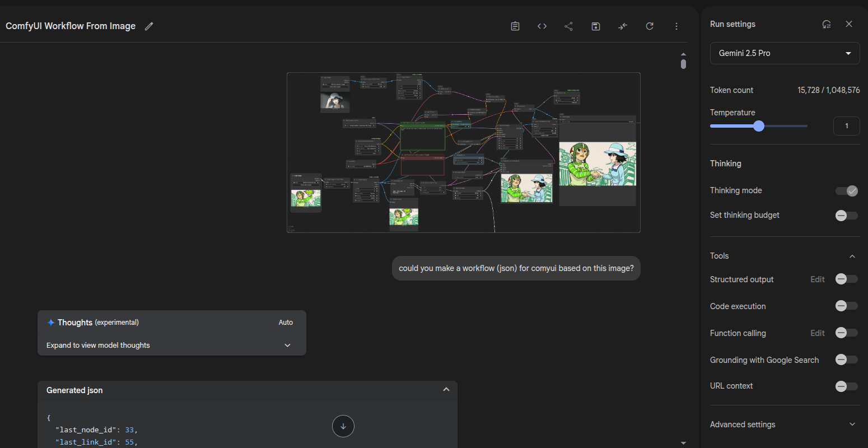
Task: Click the chat scrollbar down arrow
Action: point(683,443)
